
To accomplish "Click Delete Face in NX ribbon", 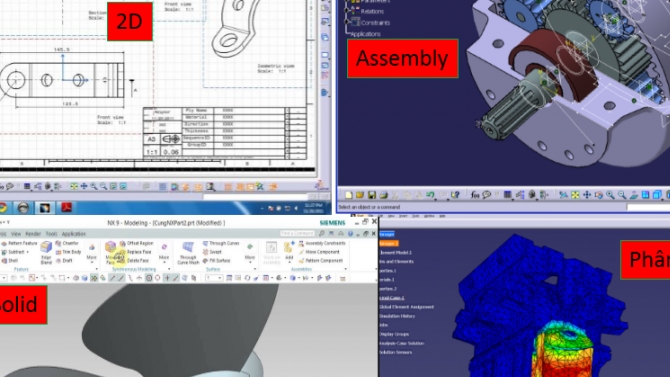I will point(134,260).
